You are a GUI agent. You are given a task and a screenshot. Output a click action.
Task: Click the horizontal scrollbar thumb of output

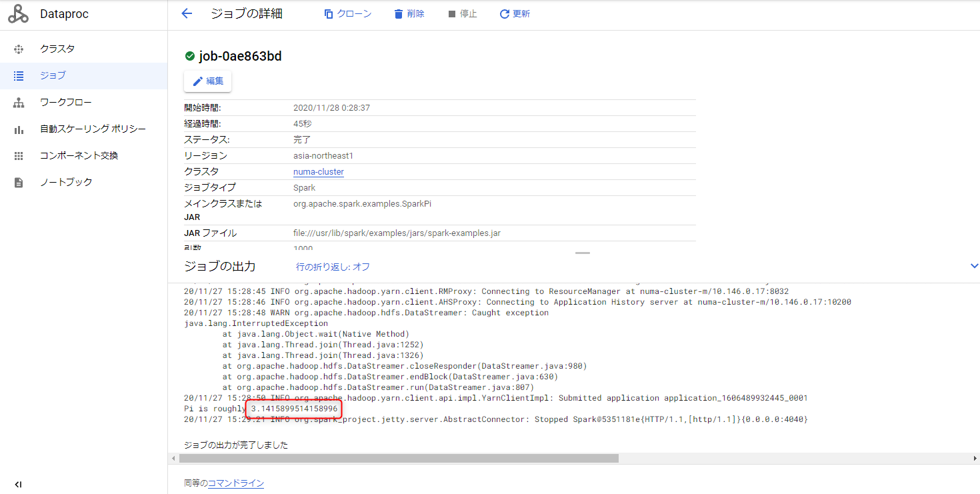pos(399,458)
